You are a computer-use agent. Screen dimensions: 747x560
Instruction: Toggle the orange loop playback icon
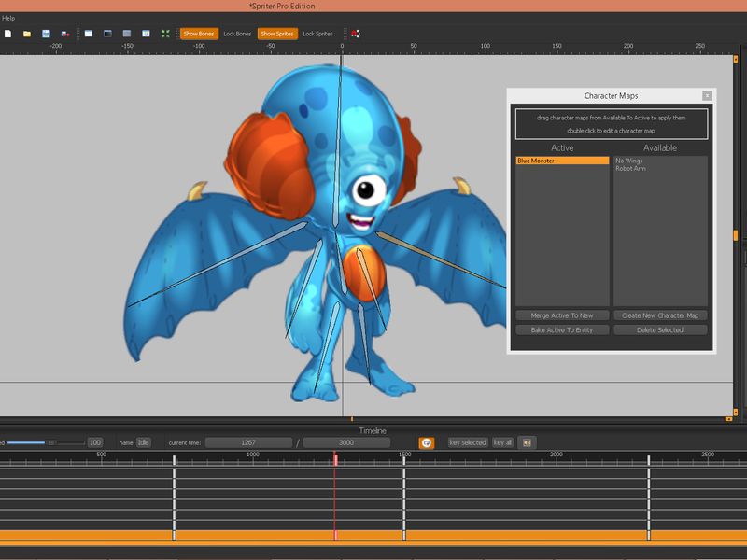[427, 442]
